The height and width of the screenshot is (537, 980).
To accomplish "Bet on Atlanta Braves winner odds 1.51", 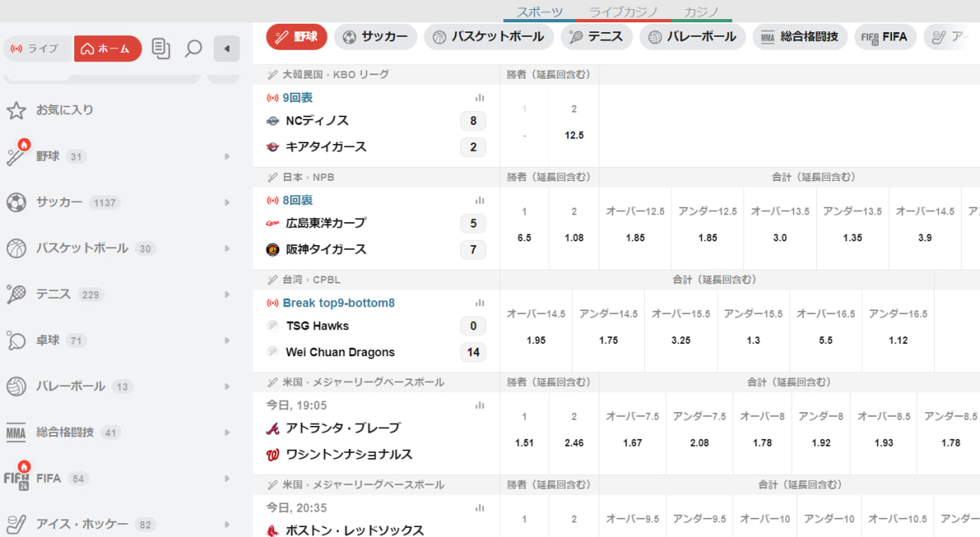I will point(524,434).
